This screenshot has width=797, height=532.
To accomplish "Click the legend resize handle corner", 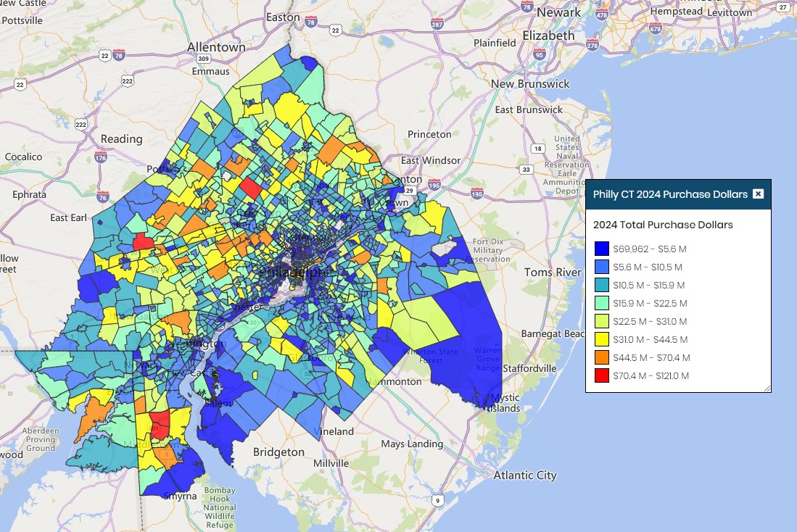I will point(767,388).
